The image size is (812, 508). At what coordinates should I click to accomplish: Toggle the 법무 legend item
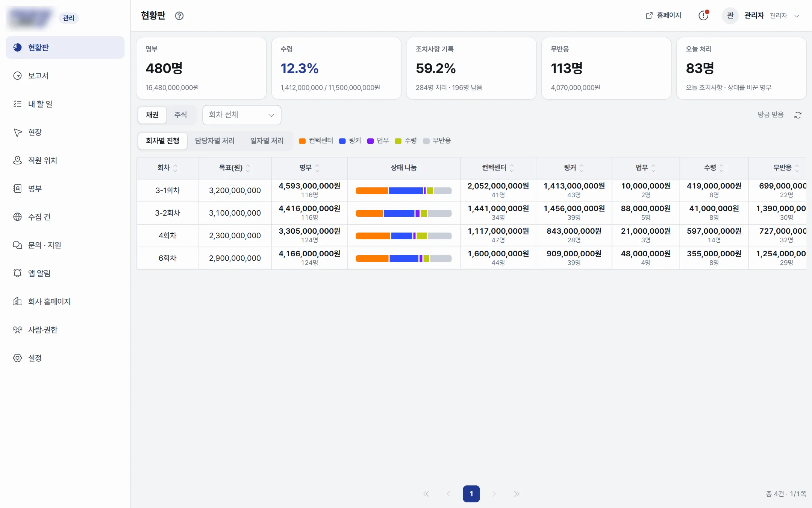[378, 141]
